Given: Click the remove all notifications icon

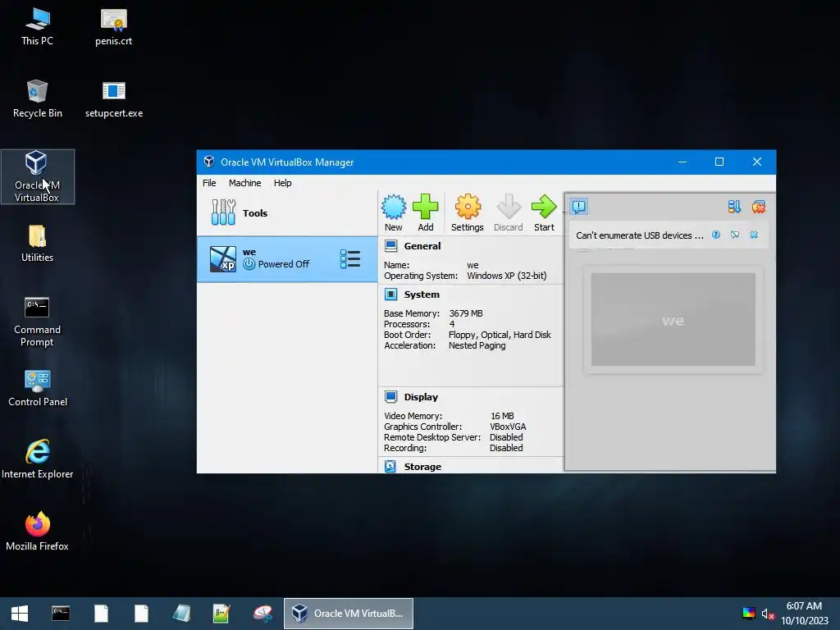Looking at the screenshot, I should pyautogui.click(x=758, y=206).
